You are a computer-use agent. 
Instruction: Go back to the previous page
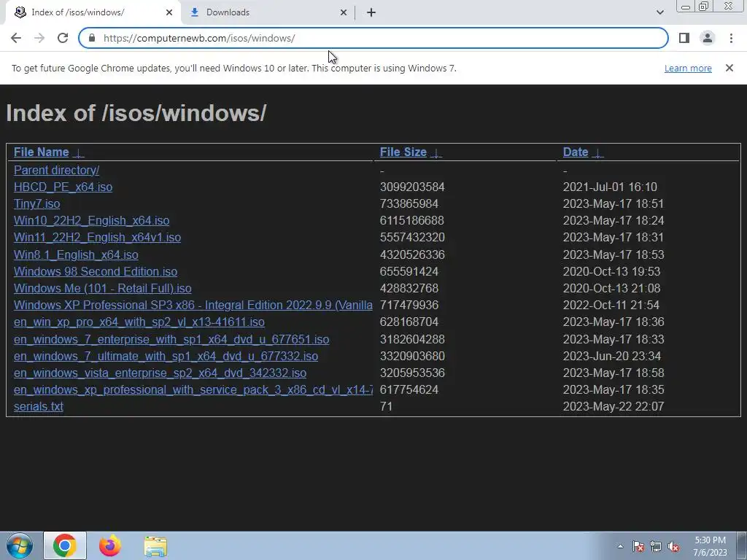click(16, 38)
